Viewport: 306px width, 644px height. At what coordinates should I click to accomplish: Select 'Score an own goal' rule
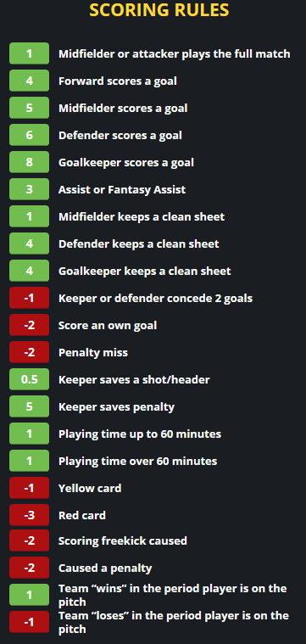pos(108,325)
